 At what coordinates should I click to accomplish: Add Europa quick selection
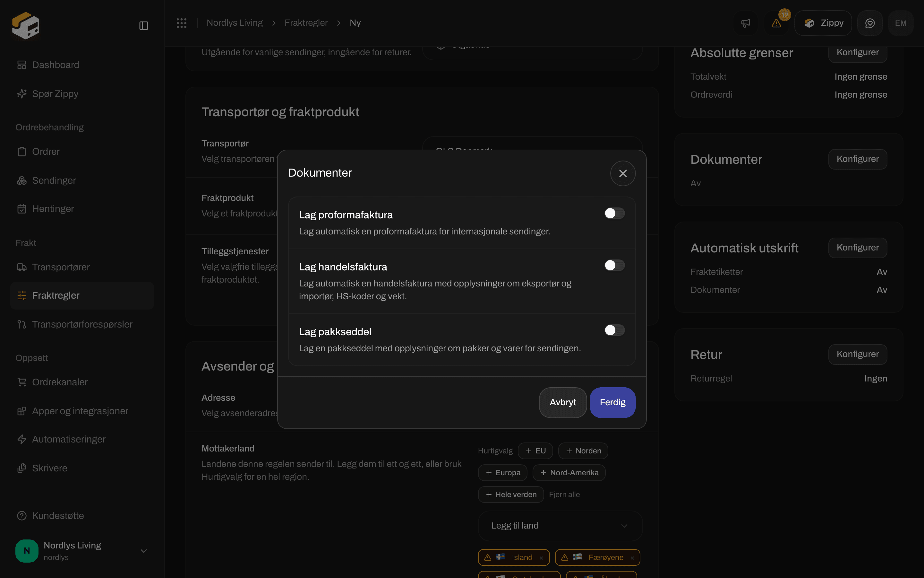[502, 473]
